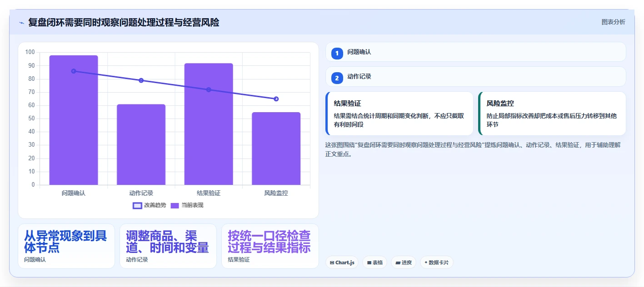Screen dimensions: 644x287
Task: Click the summary paragraph starting '这张图围绕'
Action: coord(473,149)
